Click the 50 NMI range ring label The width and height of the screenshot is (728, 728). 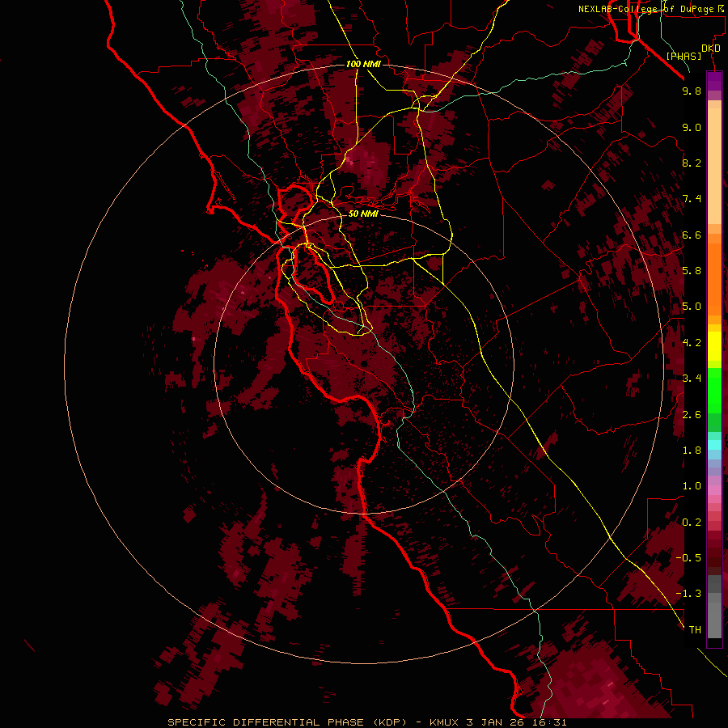(x=363, y=214)
